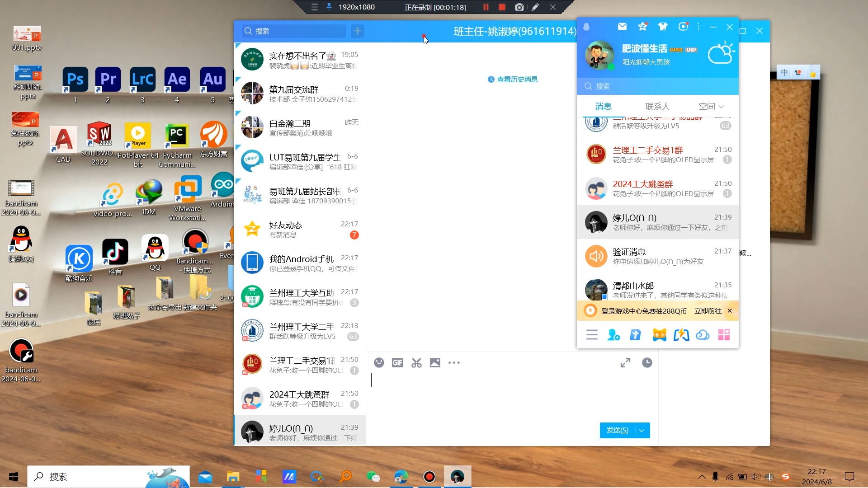Open the send button dropdown arrow
This screenshot has width=868, height=488.
tap(642, 431)
